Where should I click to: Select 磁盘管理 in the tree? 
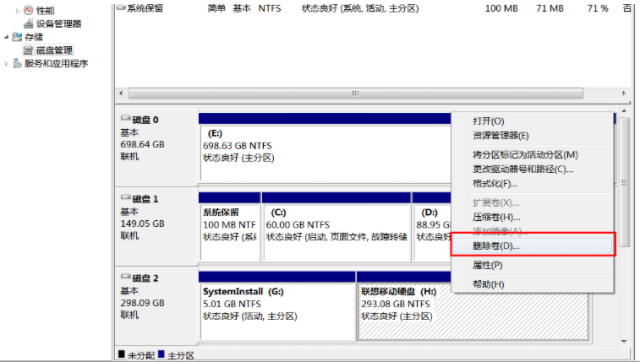pos(54,50)
